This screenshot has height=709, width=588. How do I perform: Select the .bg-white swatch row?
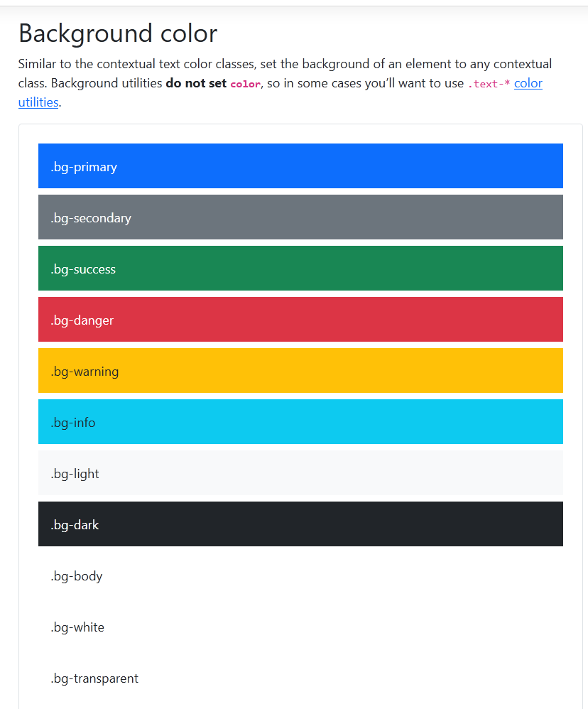pos(300,627)
